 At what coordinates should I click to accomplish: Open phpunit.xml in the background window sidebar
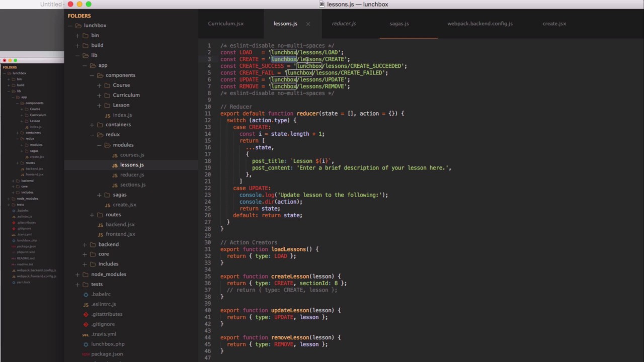pyautogui.click(x=26, y=252)
